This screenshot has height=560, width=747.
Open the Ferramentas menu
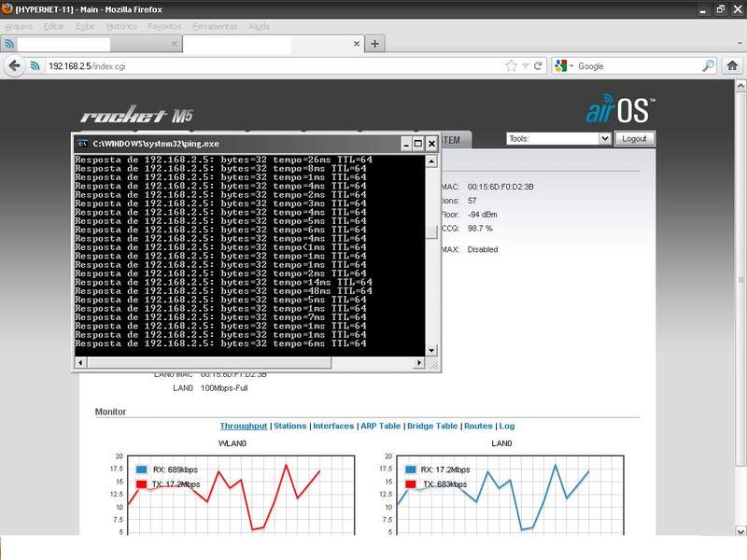pos(215,26)
